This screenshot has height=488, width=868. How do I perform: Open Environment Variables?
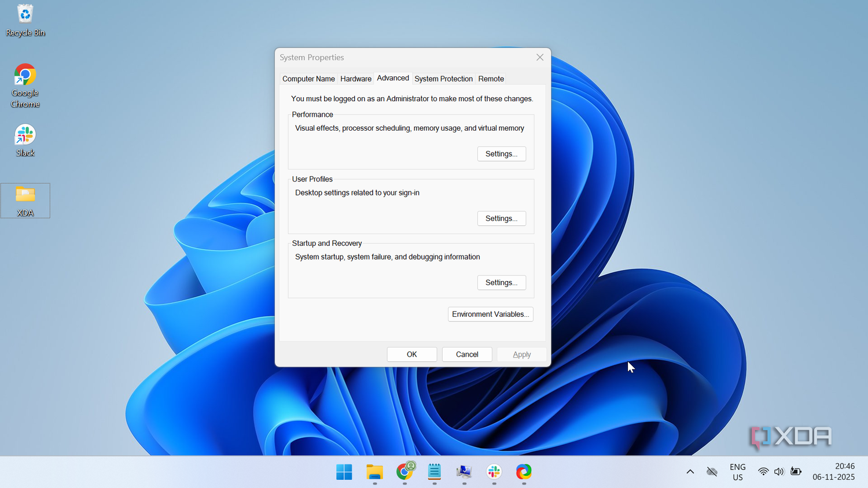[490, 314]
